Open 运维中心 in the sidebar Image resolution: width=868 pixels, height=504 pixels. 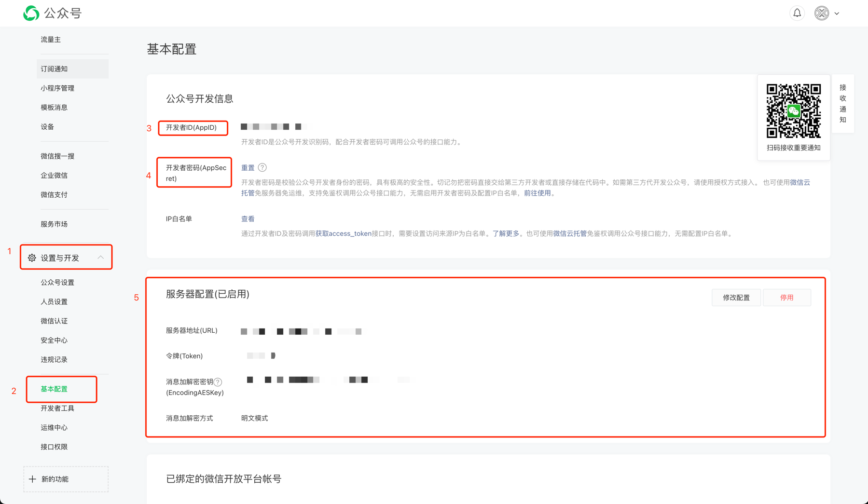click(x=54, y=428)
